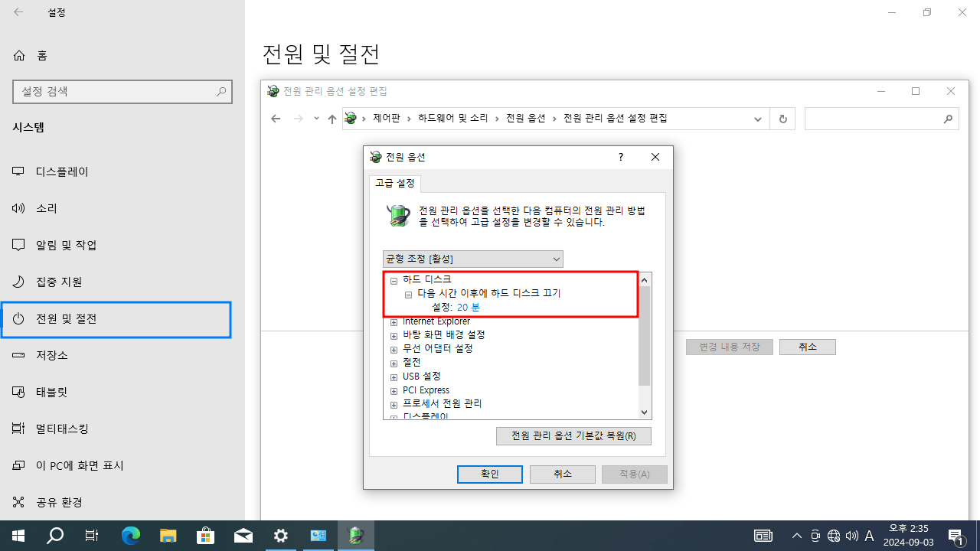Image resolution: width=980 pixels, height=551 pixels.
Task: Click scroll down arrow in settings tree
Action: click(x=644, y=412)
